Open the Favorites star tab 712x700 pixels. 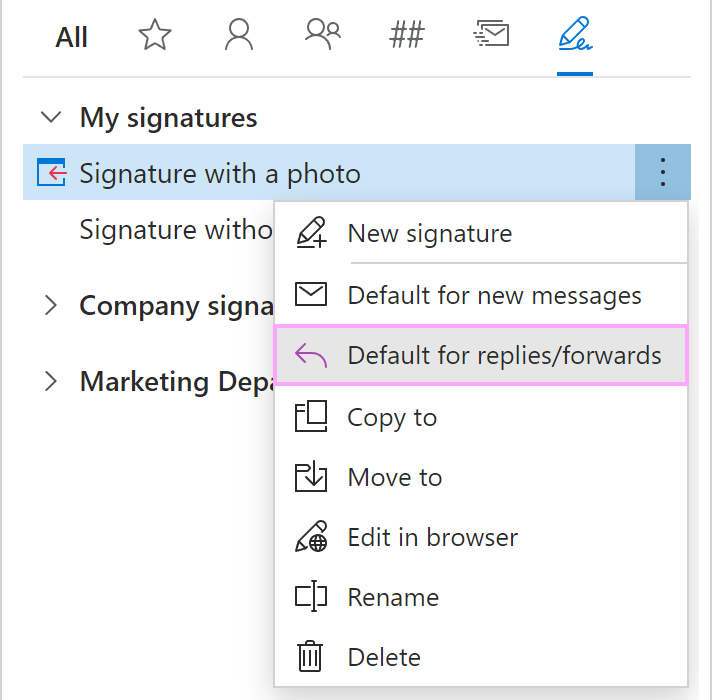tap(155, 35)
